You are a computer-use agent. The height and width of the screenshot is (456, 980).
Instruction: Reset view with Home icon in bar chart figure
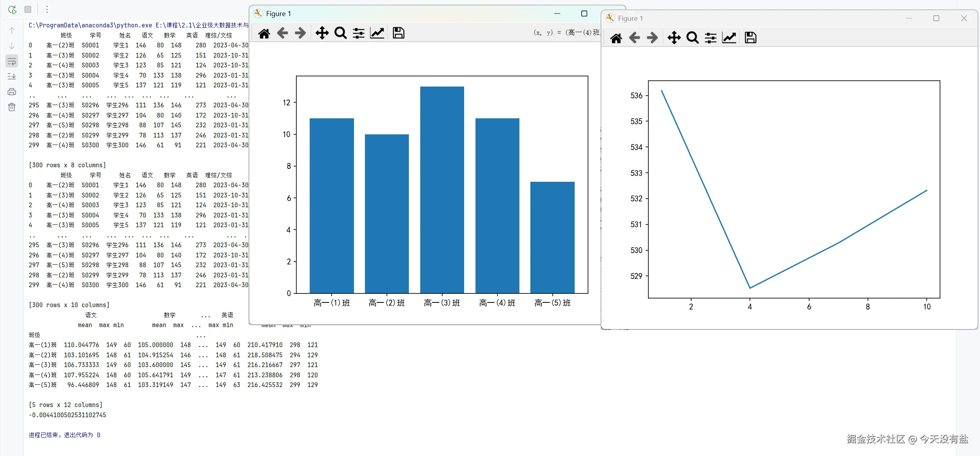264,33
